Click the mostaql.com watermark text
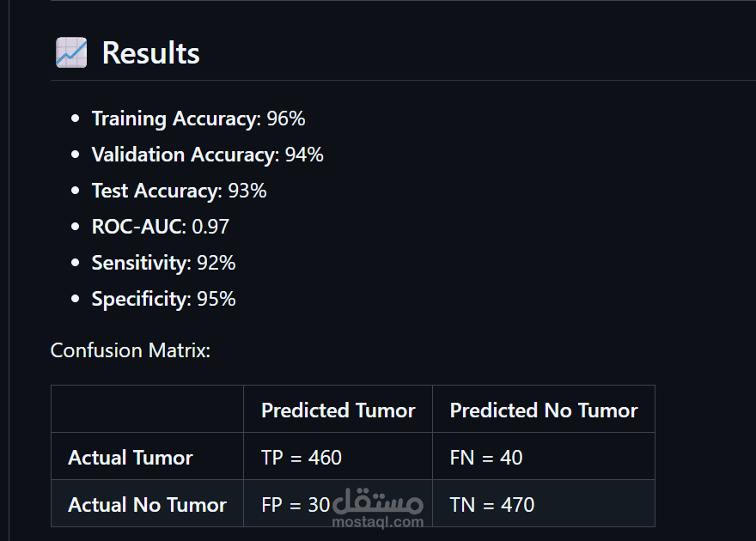 click(x=388, y=521)
